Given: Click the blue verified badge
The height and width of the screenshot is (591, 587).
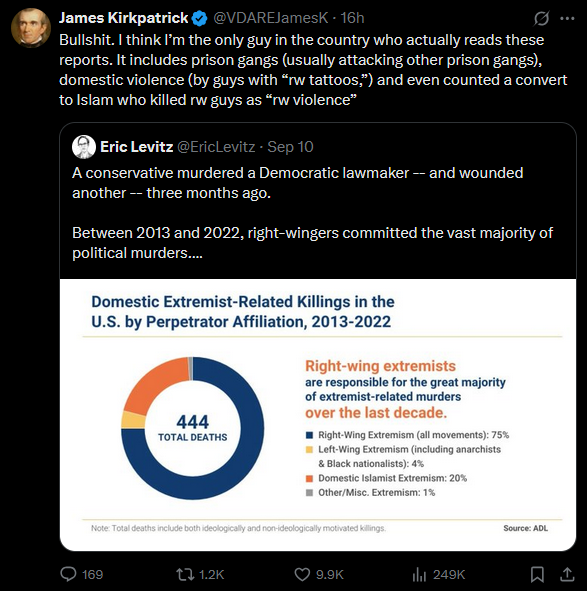Looking at the screenshot, I should tap(199, 18).
